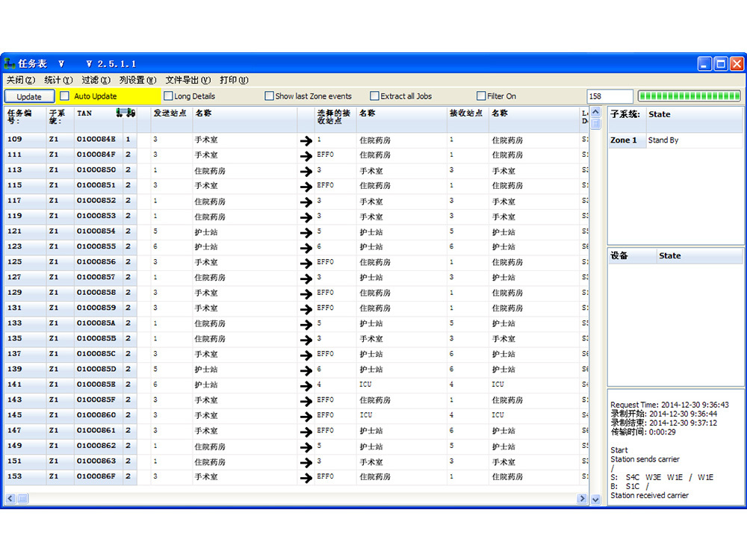Click the 选择的接收站点 column header
This screenshot has height=560, width=747.
coord(335,119)
